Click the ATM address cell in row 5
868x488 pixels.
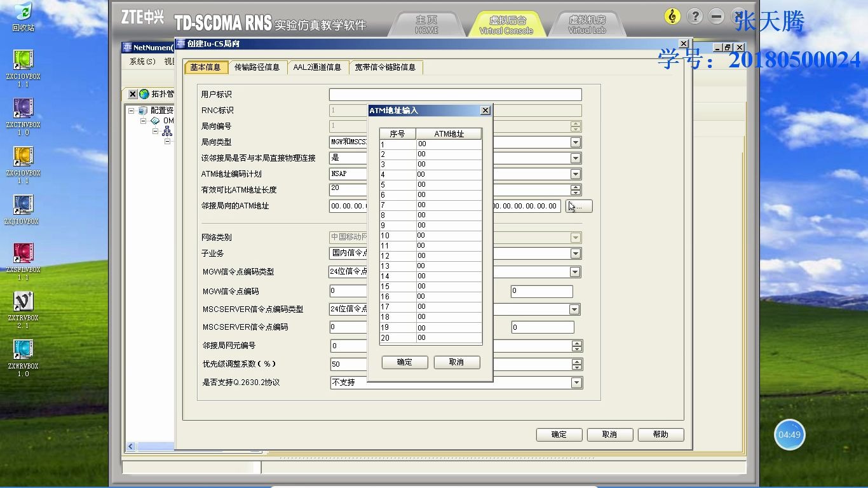click(449, 185)
